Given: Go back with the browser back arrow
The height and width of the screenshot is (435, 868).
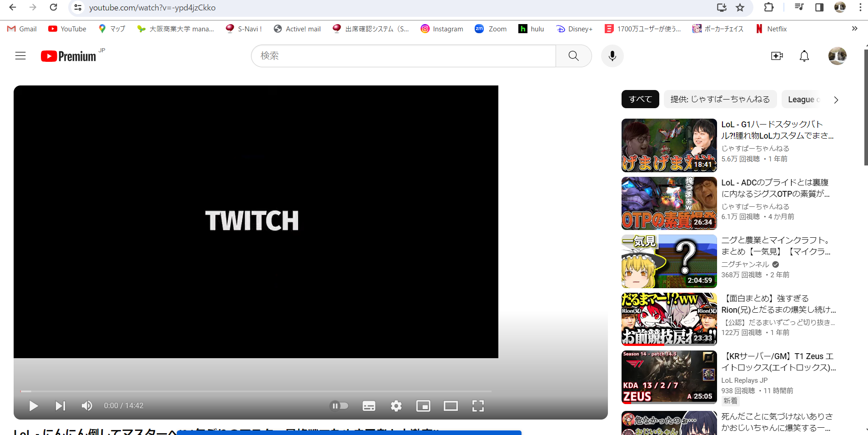Looking at the screenshot, I should click(x=12, y=7).
